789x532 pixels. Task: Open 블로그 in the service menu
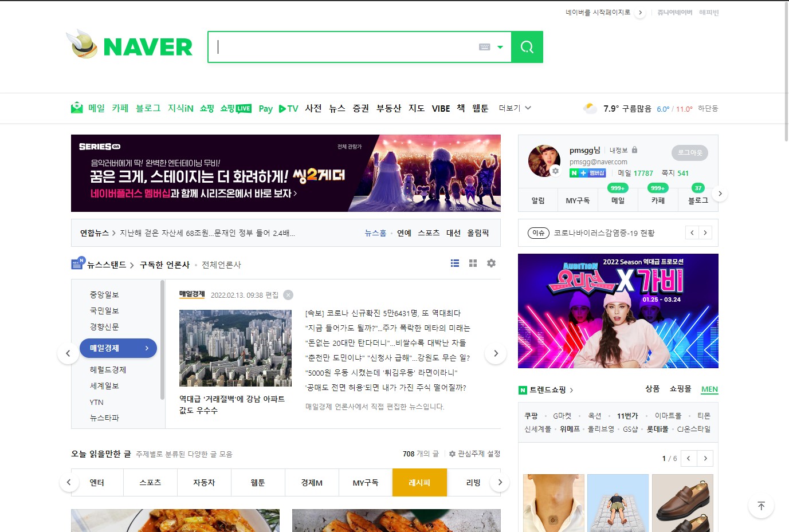pos(148,108)
